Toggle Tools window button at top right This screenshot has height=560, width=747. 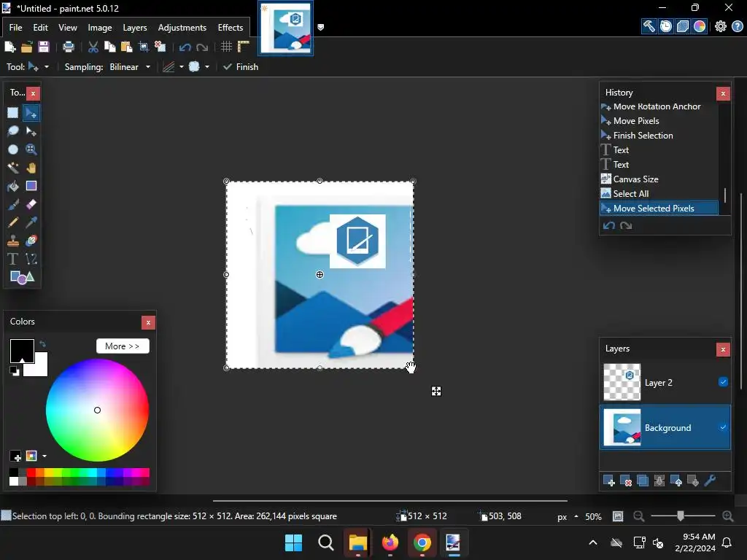[x=649, y=26]
